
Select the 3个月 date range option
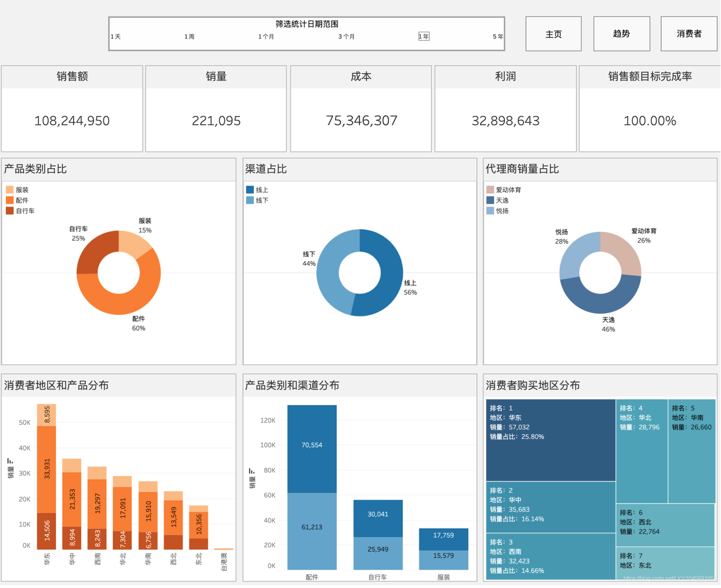tap(346, 37)
